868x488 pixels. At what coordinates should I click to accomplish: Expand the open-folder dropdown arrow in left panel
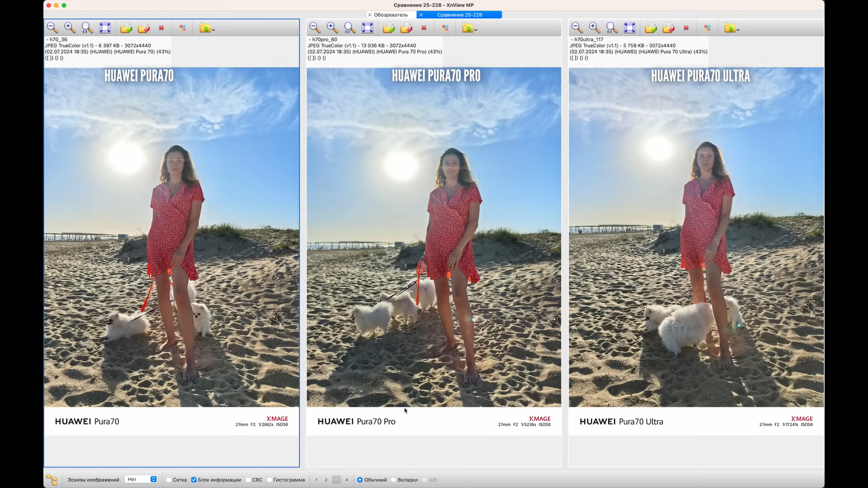pos(213,30)
